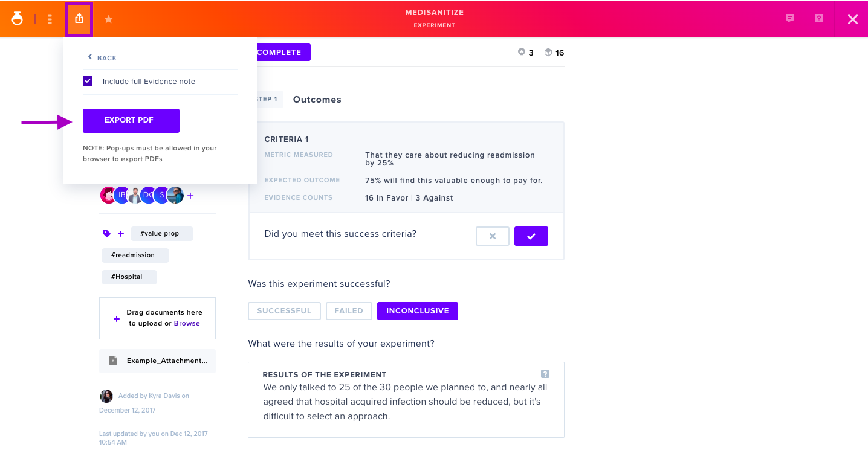Open the comments chat icon
Image resolution: width=868 pixels, height=456 pixels.
coord(790,18)
